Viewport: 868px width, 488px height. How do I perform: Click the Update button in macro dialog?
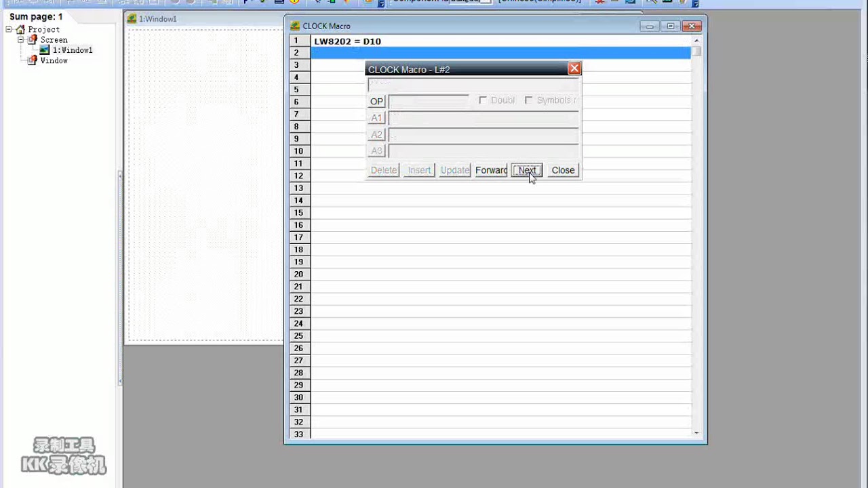click(x=454, y=170)
